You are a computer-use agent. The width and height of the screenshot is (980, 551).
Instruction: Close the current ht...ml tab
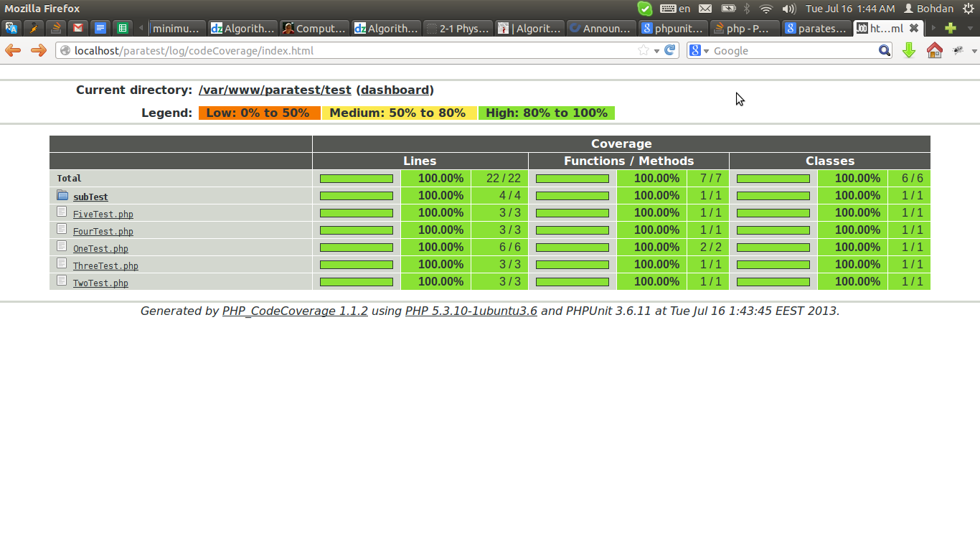click(913, 28)
